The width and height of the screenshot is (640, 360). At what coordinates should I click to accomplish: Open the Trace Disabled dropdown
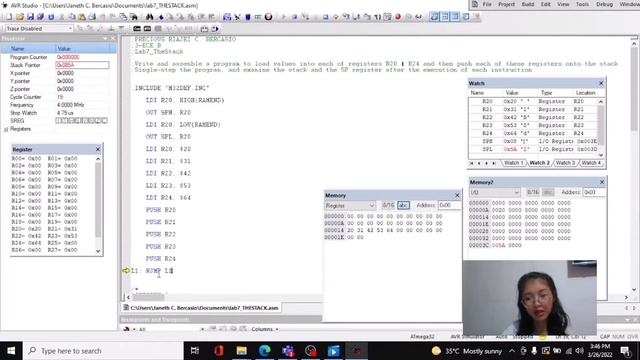click(x=70, y=29)
